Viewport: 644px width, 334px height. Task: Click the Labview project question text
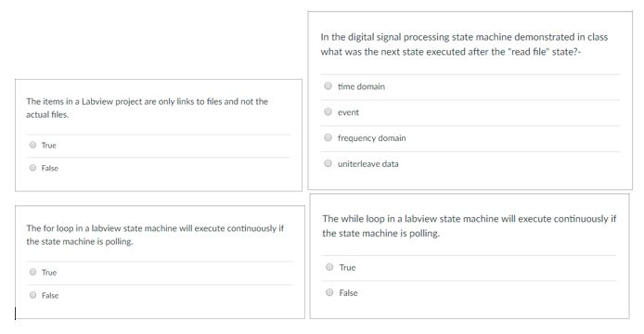point(147,108)
